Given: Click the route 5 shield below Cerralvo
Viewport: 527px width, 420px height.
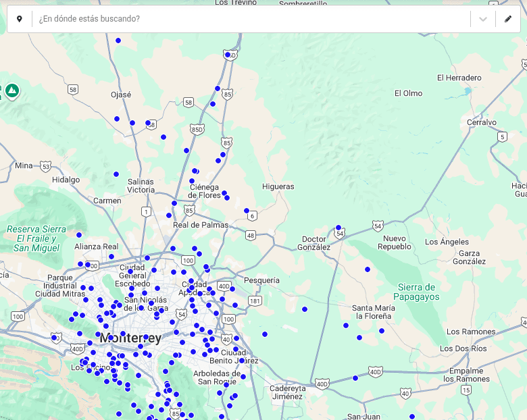Looking at the screenshot, I should (501, 136).
